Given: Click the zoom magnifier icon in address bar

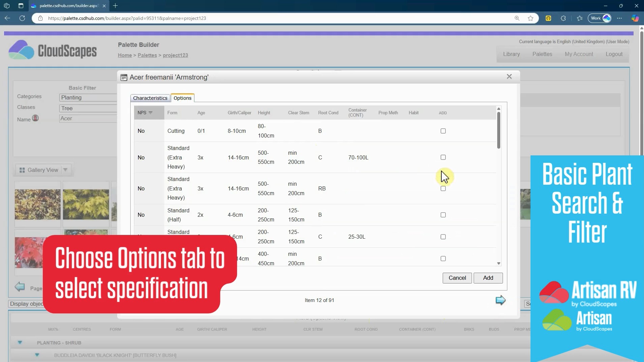Looking at the screenshot, I should click(517, 18).
